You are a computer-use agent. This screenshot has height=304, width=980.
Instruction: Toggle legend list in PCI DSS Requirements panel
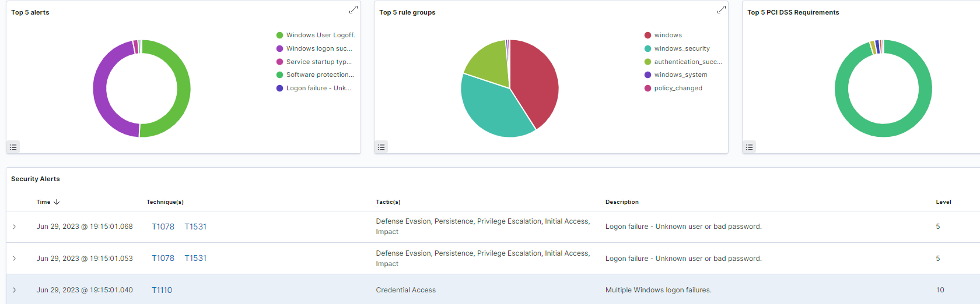750,147
